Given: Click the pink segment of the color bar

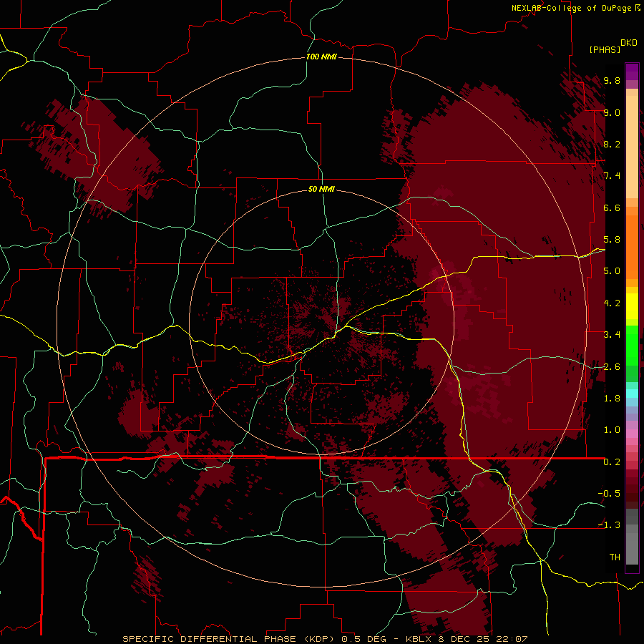Looking at the screenshot, I should tap(632, 434).
